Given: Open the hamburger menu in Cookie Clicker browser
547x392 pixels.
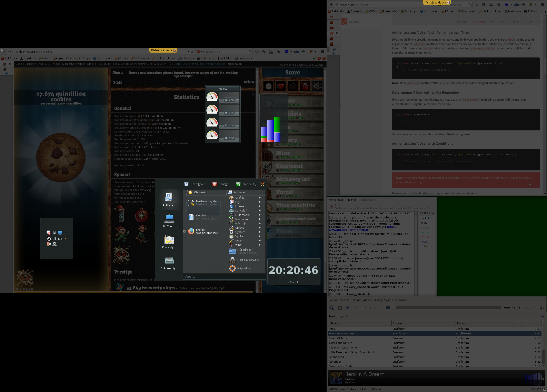Looking at the screenshot, I should (322, 52).
